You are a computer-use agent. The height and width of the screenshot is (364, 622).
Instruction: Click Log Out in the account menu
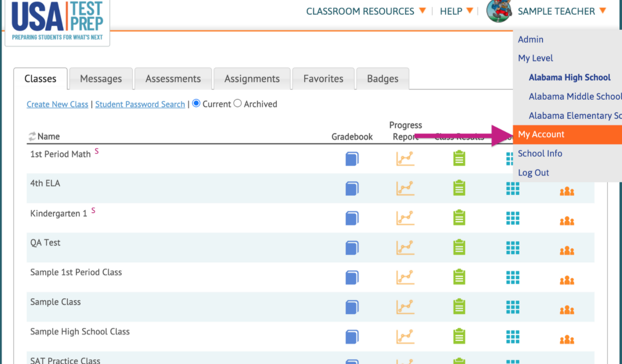coord(534,173)
